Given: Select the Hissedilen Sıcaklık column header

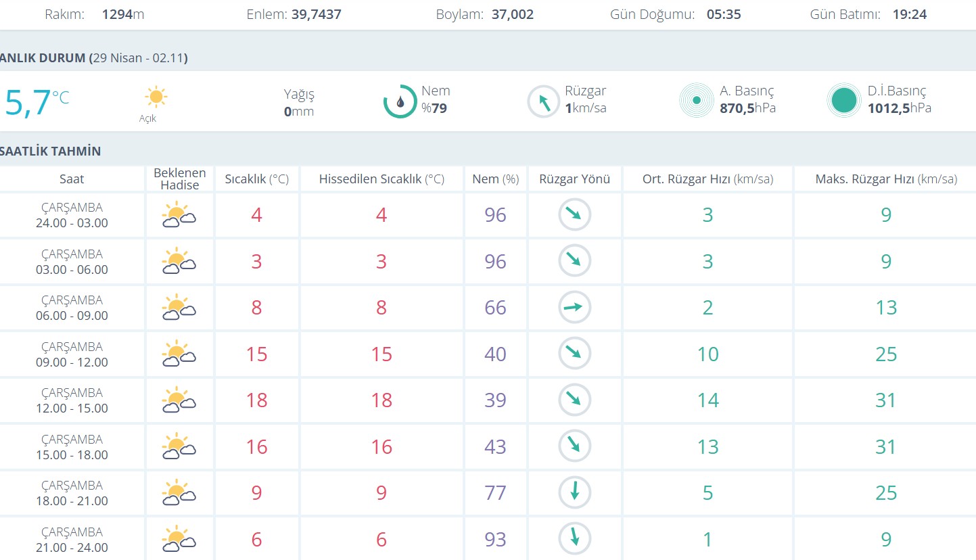Looking at the screenshot, I should tap(381, 179).
